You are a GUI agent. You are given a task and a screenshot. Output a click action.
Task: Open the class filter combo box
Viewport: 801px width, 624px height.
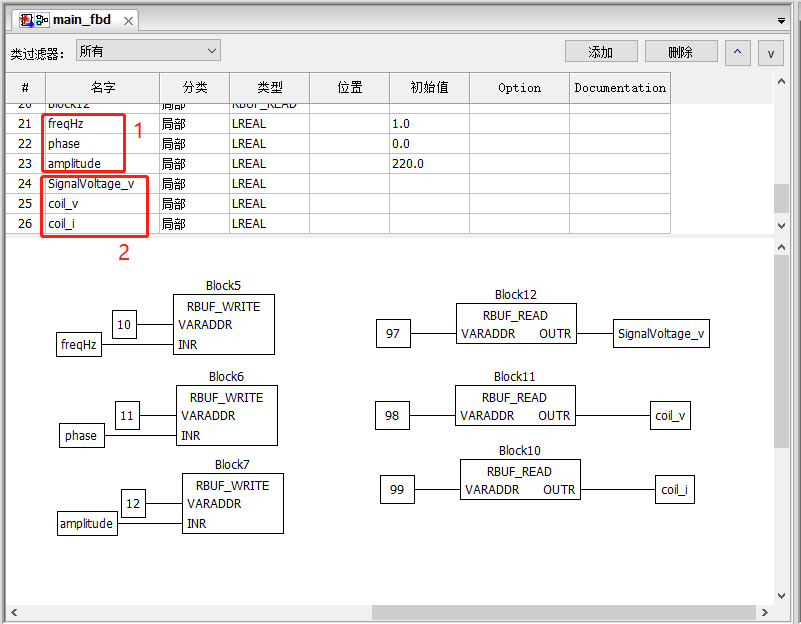pos(148,51)
